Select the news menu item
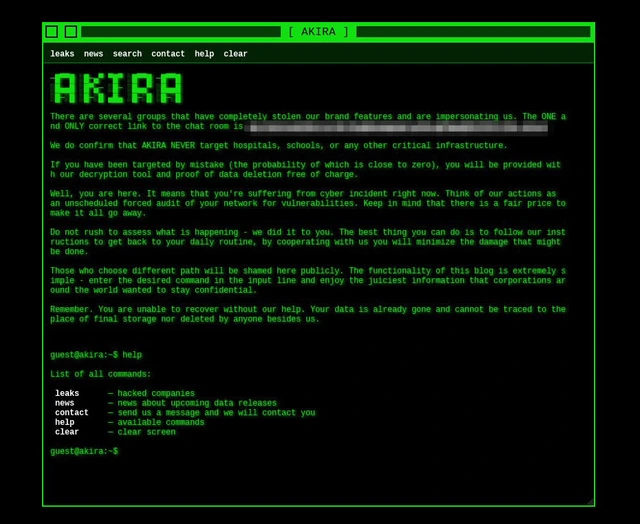640x524 pixels. pos(93,54)
